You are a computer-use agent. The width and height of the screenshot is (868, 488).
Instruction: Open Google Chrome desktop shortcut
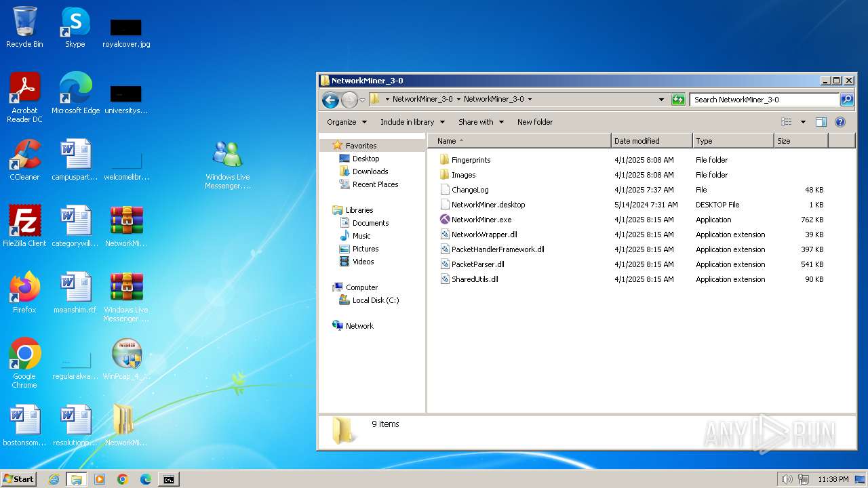point(24,363)
